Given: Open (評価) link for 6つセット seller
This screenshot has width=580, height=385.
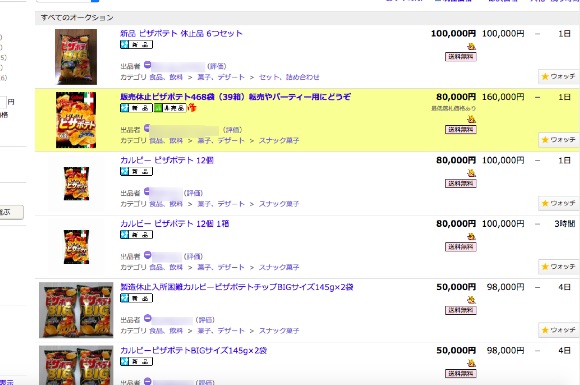Looking at the screenshot, I should pos(216,66).
